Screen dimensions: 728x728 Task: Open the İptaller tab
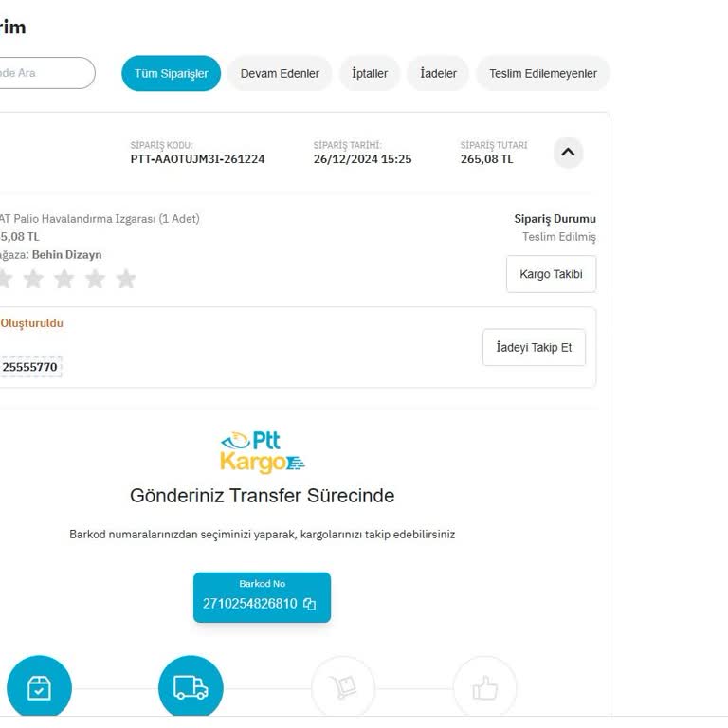370,73
